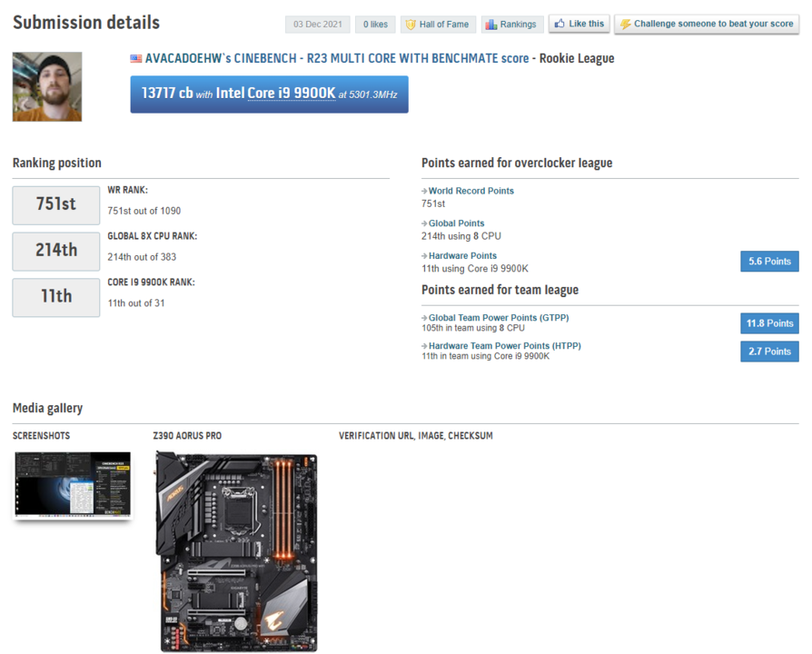This screenshot has height=654, width=812.
Task: Click the Hall of Fame button
Action: (x=437, y=25)
